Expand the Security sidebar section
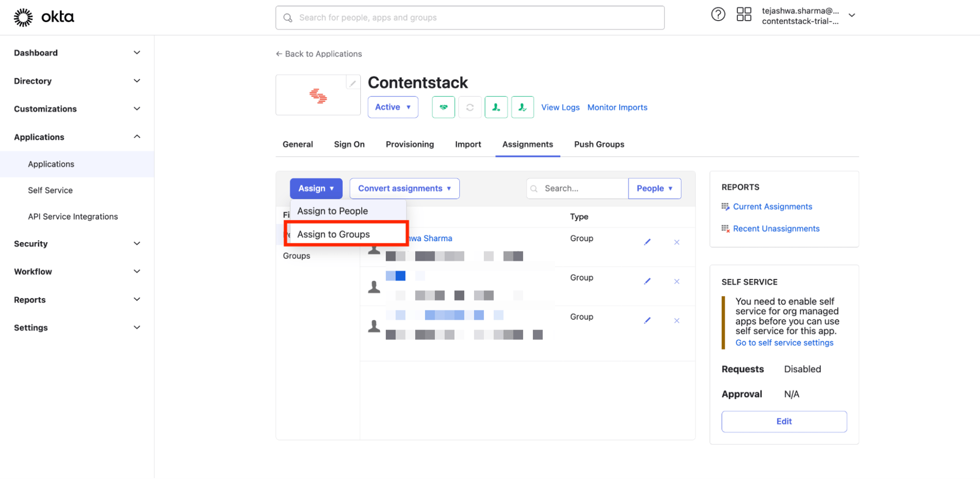The height and width of the screenshot is (479, 980). pyautogui.click(x=137, y=244)
